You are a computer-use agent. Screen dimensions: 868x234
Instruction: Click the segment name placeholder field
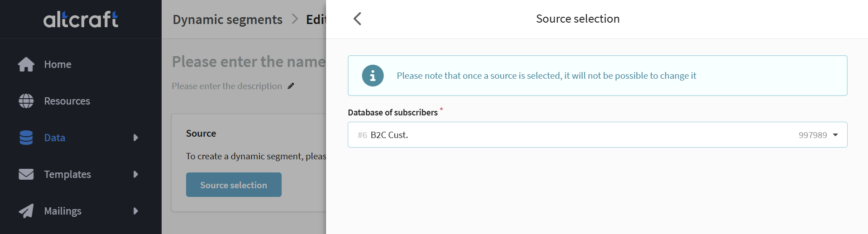(x=249, y=62)
